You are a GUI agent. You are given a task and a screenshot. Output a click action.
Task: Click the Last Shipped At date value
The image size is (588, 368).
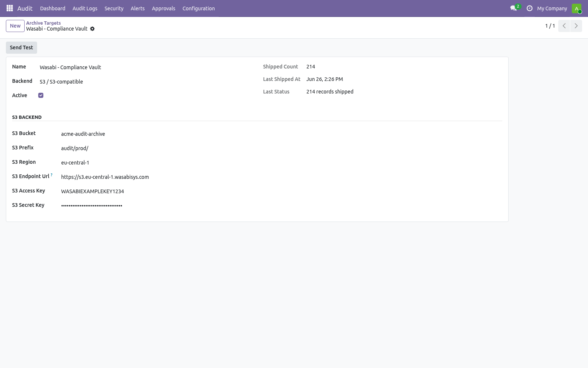[325, 79]
